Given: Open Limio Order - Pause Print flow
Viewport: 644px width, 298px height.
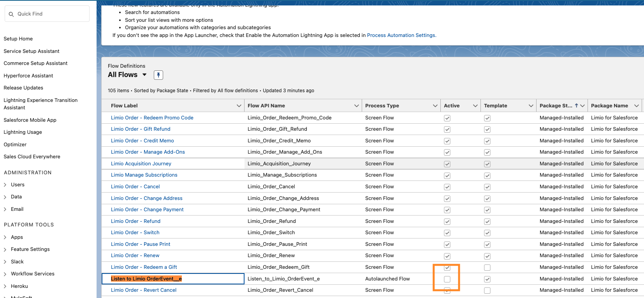Looking at the screenshot, I should click(x=141, y=244).
